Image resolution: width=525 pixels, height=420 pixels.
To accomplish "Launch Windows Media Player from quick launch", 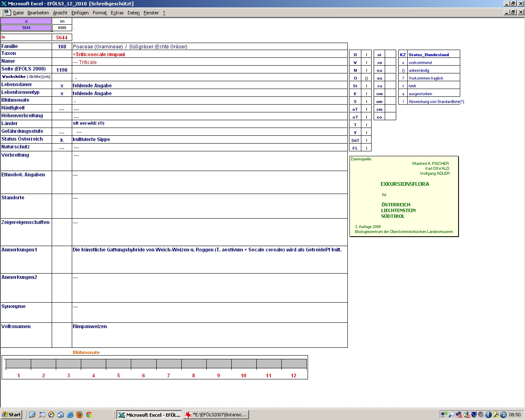I will 51,415.
